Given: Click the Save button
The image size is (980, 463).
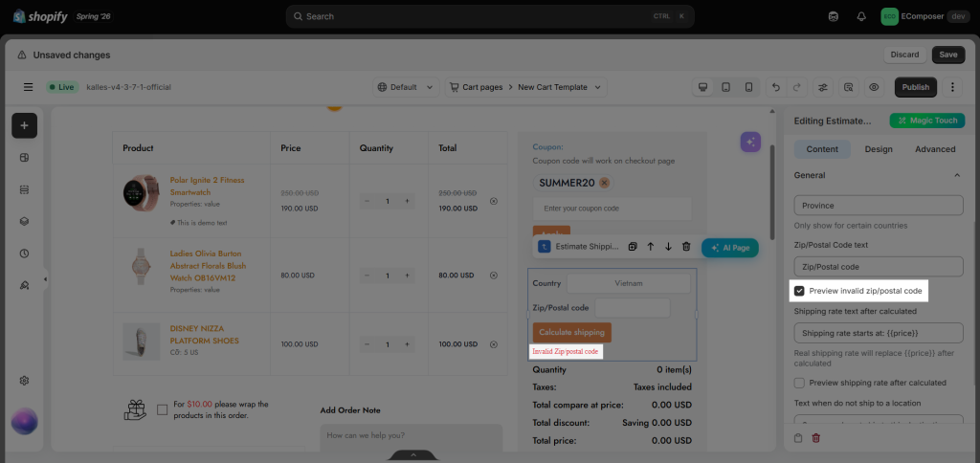Looking at the screenshot, I should 948,55.
